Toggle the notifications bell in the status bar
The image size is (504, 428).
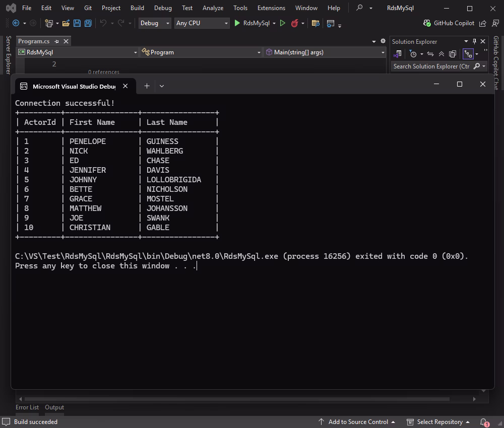pos(482,421)
